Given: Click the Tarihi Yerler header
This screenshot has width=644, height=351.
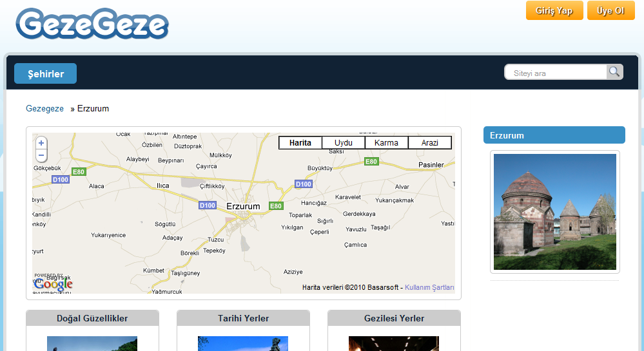Looking at the screenshot, I should (x=243, y=318).
